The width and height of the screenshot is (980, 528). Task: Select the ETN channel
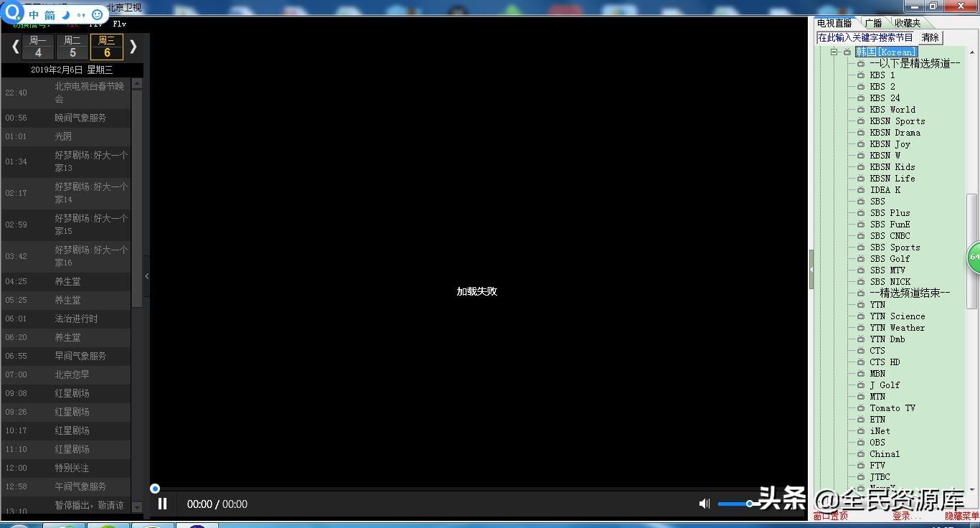[877, 420]
